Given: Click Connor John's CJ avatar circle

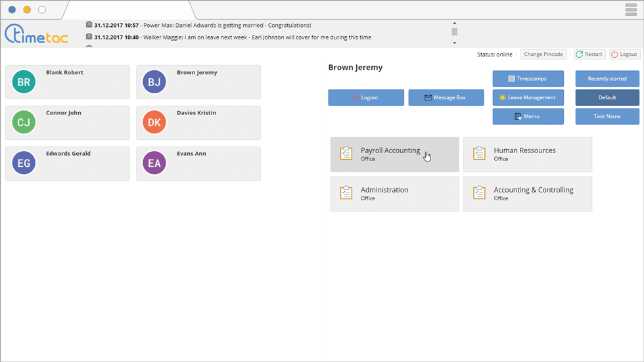Looking at the screenshot, I should (x=24, y=122).
